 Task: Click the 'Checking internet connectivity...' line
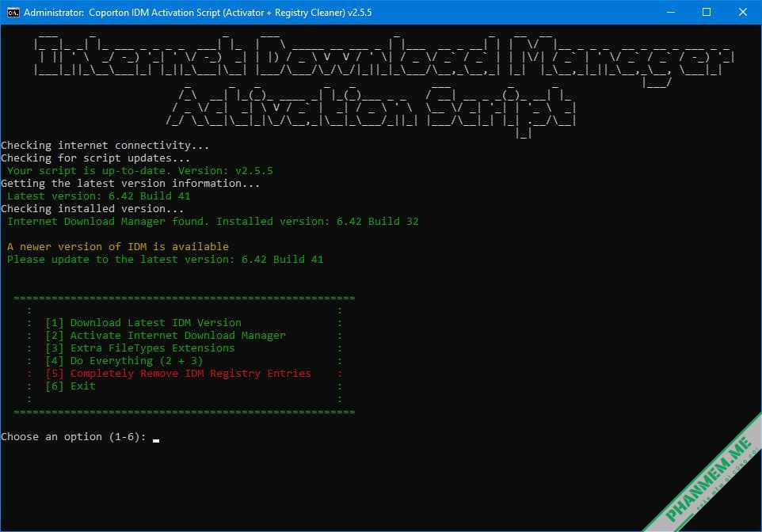click(105, 145)
